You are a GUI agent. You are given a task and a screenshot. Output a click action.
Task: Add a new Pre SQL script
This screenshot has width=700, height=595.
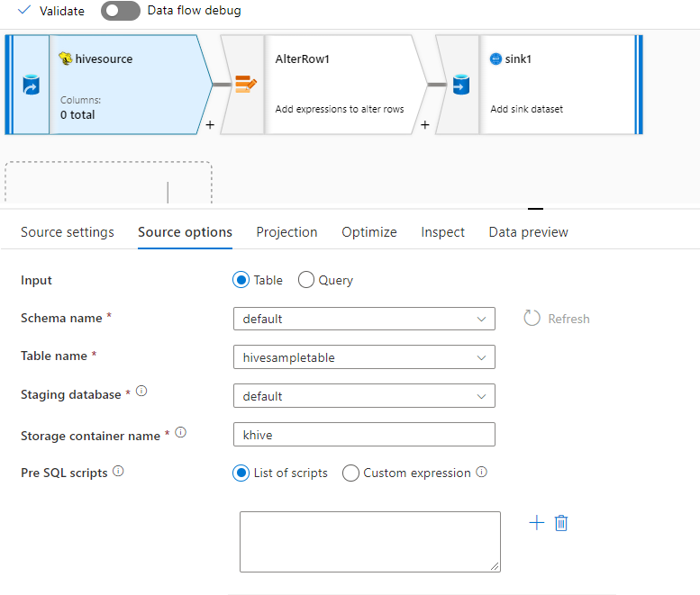[x=537, y=523]
